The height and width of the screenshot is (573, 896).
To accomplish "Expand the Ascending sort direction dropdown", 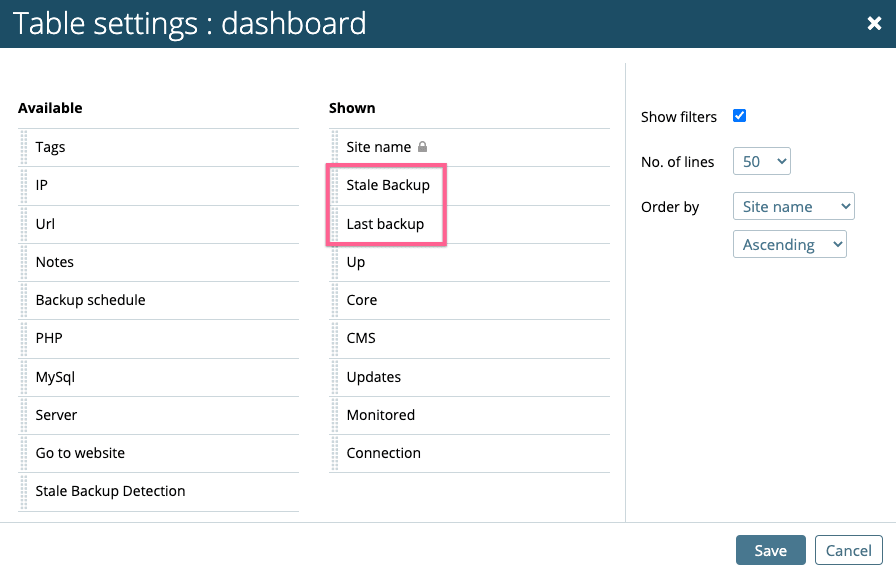I will [x=790, y=245].
